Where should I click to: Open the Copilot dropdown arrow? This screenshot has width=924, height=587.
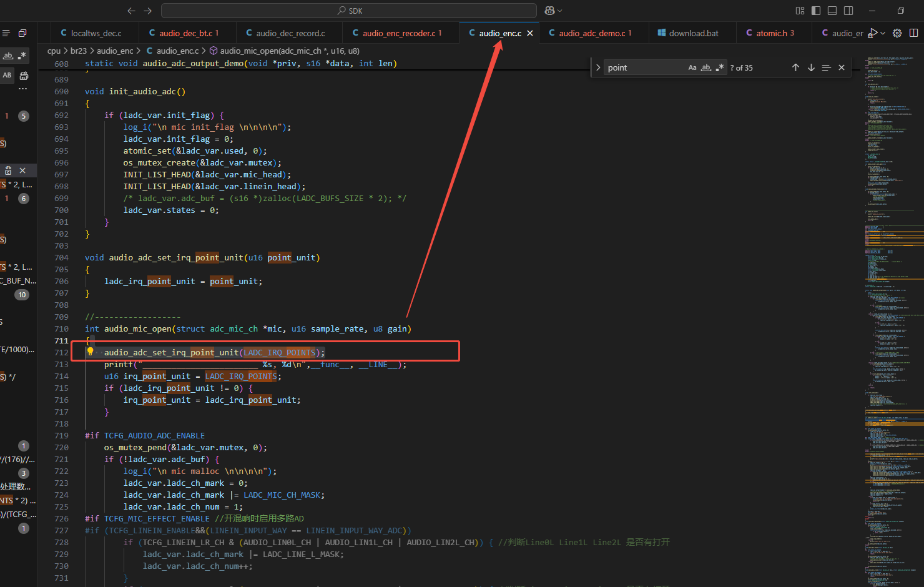[x=559, y=11]
